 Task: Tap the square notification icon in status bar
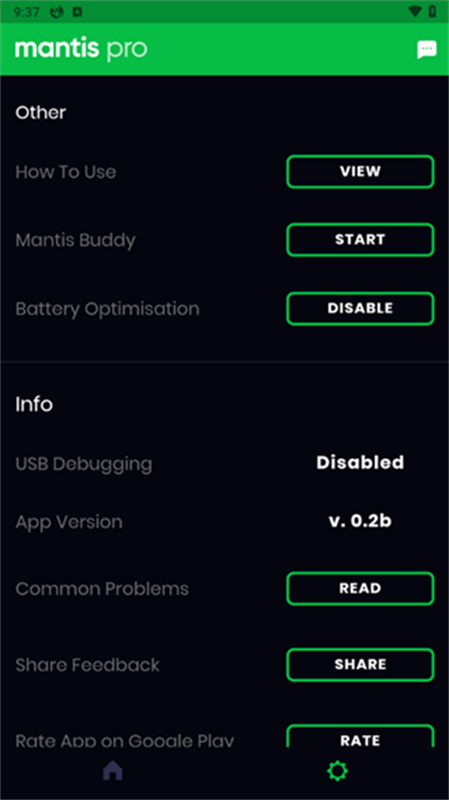click(77, 12)
